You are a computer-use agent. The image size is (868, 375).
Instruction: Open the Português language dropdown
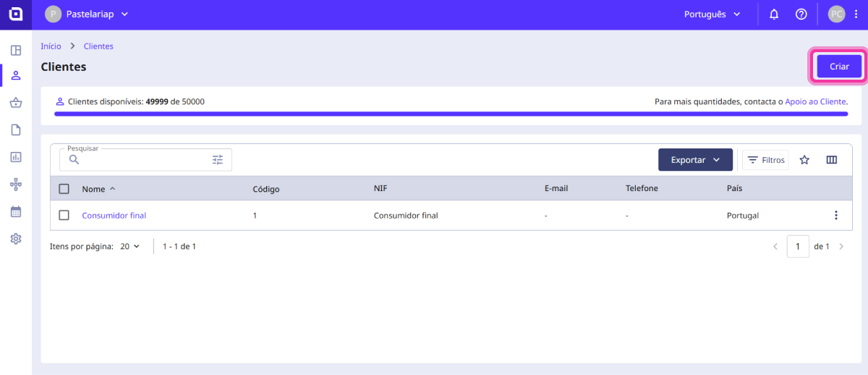[712, 14]
